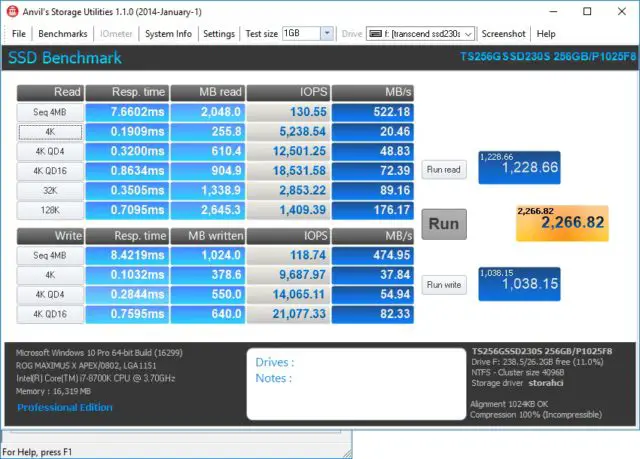Click the 7.6602ms response time
640x459 pixels.
tap(127, 112)
